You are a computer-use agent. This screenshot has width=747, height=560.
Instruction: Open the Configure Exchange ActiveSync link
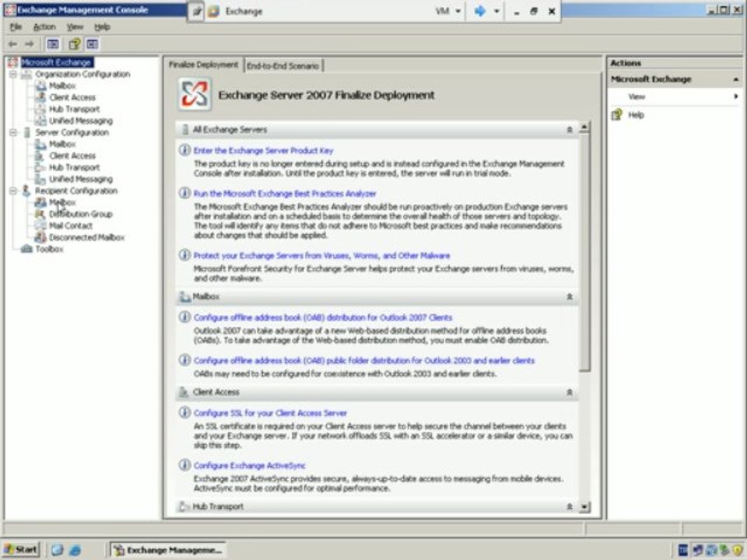click(250, 465)
